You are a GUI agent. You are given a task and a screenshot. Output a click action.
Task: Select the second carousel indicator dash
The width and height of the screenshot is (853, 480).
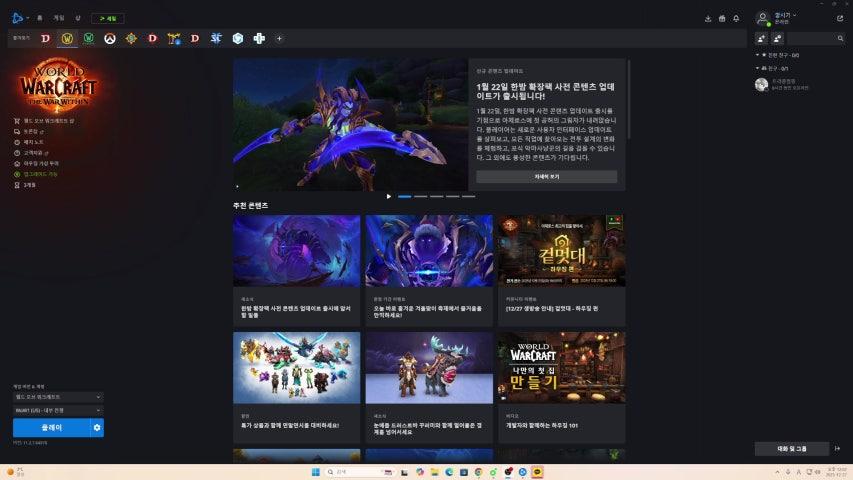coord(421,196)
